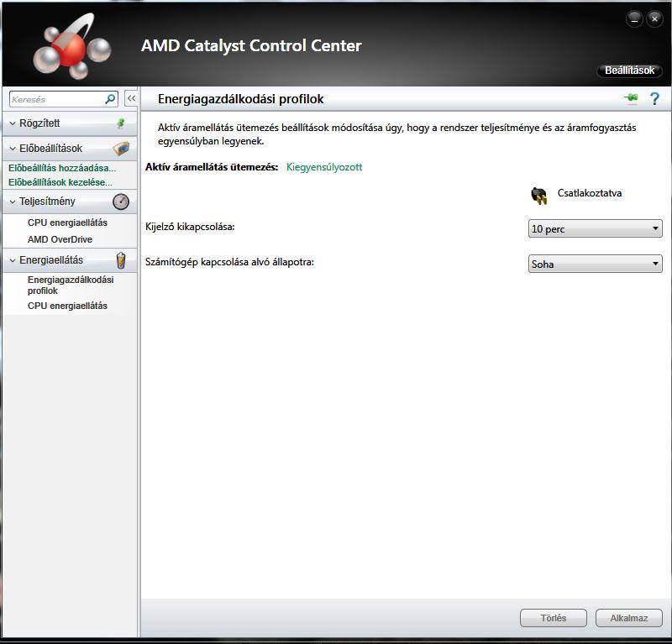
Task: Collapse the Energiaellátás section chevron
Action: (x=13, y=260)
